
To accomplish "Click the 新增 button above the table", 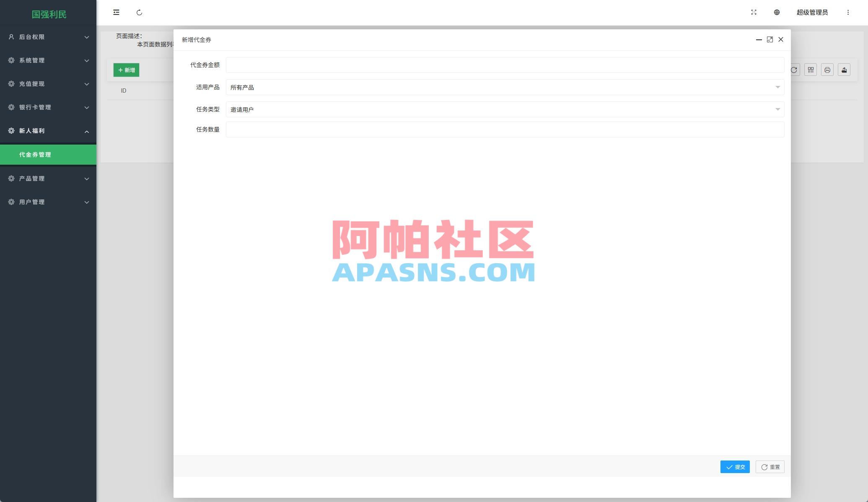I will click(126, 70).
